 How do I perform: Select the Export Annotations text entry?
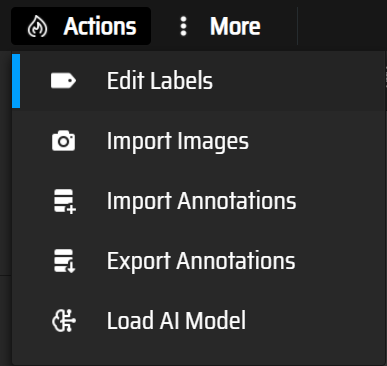(201, 261)
